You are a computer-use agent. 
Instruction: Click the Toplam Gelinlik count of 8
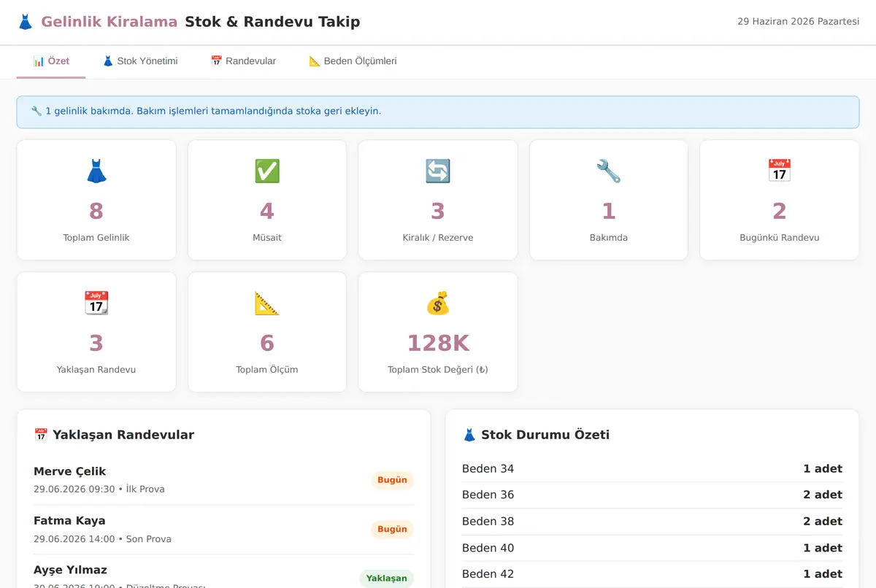[96, 211]
